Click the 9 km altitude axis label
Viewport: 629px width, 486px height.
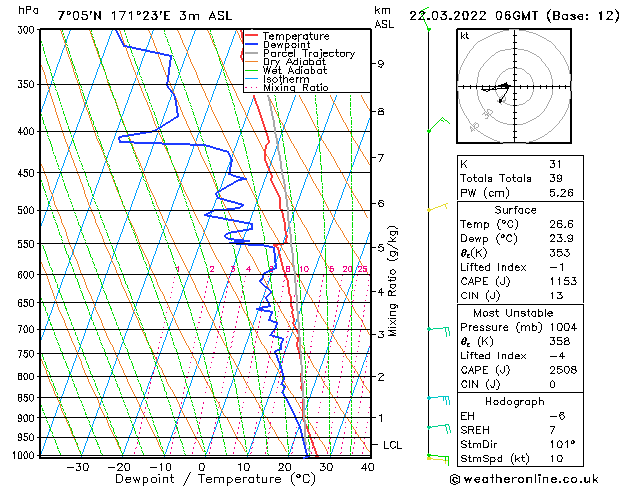[381, 64]
